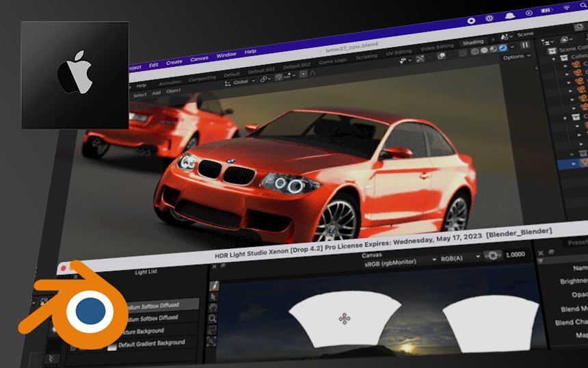Switch viewport to solid shading
The height and width of the screenshot is (368, 588).
click(x=484, y=50)
